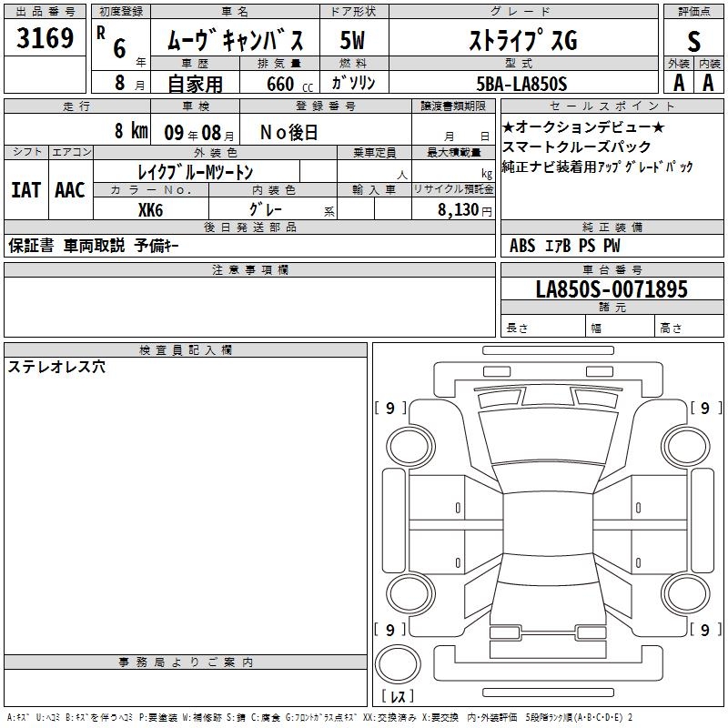Screen dimensions: 728x728
Task: Click the 純正装備 header
Action: point(612,227)
